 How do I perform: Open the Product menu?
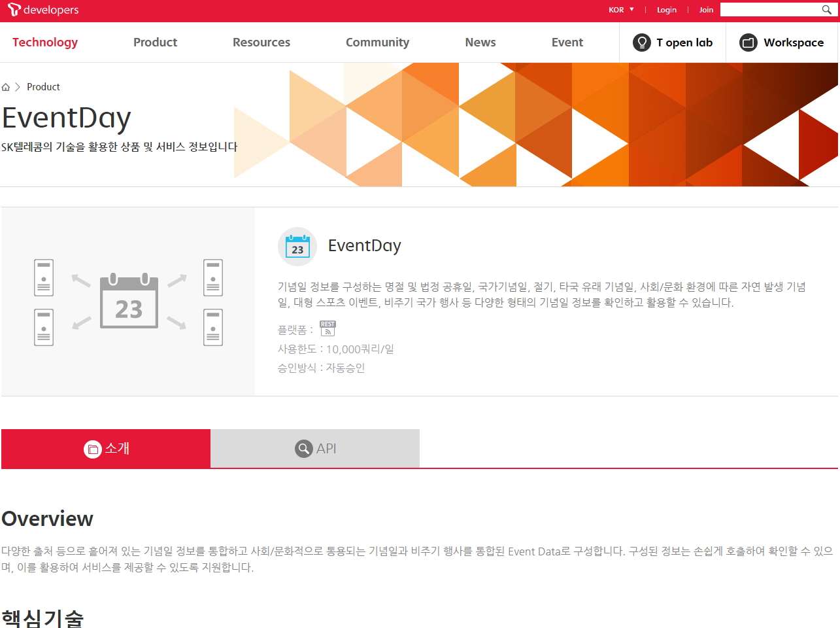pos(155,43)
